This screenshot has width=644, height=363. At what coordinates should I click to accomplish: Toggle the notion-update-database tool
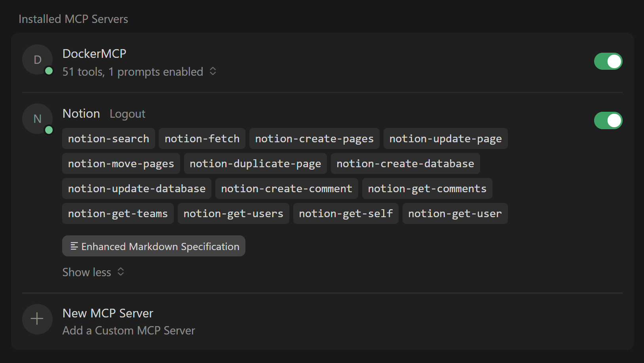[137, 189]
